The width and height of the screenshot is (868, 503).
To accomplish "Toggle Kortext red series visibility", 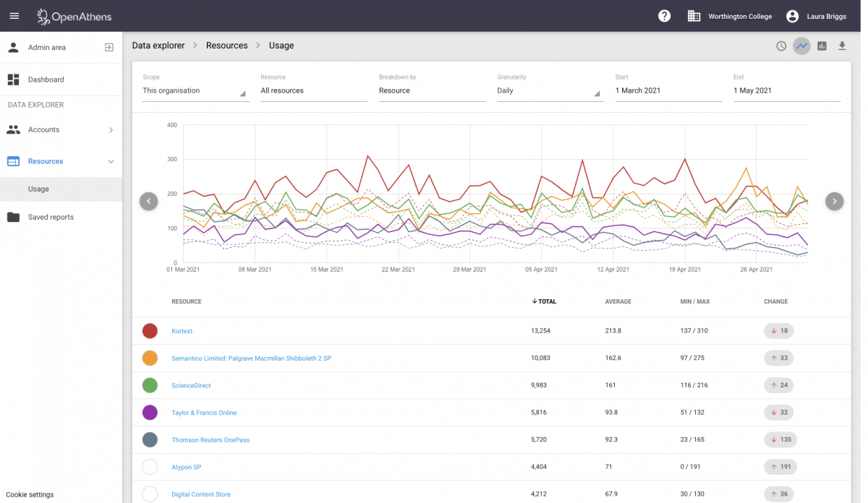I will point(150,331).
